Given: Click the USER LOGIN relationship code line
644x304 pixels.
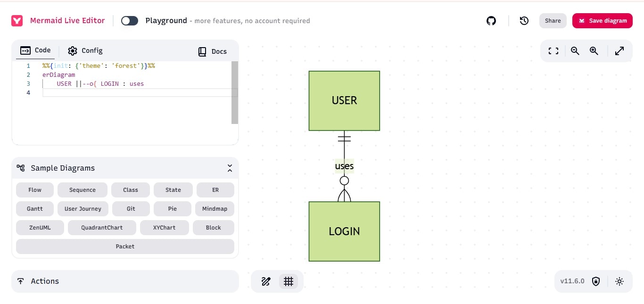Looking at the screenshot, I should click(x=100, y=84).
